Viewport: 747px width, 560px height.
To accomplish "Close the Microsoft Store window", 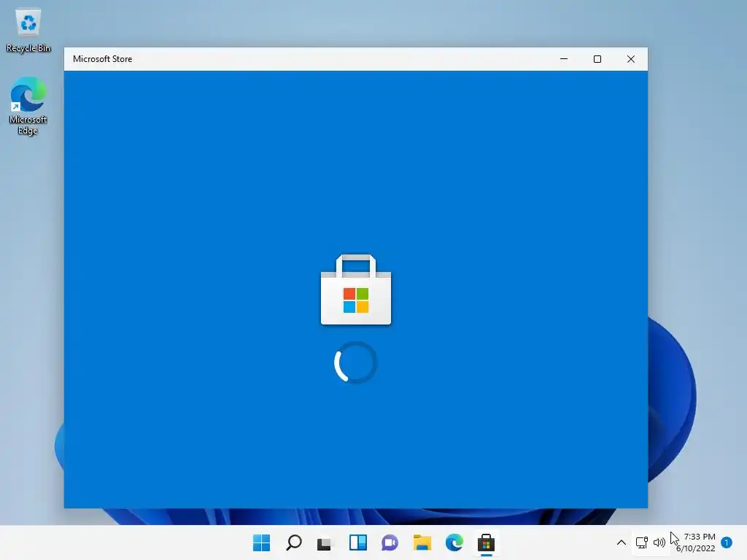I will pyautogui.click(x=631, y=59).
